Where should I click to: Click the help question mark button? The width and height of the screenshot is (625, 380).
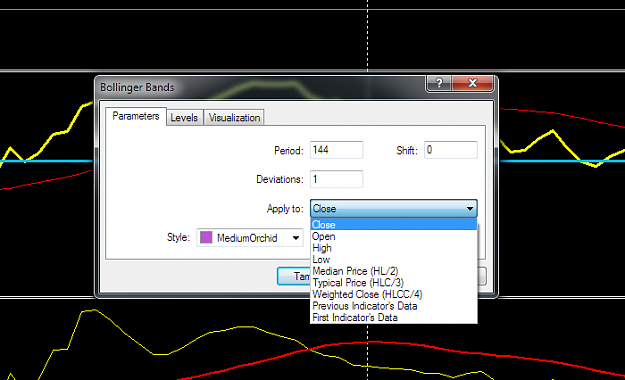click(x=439, y=83)
